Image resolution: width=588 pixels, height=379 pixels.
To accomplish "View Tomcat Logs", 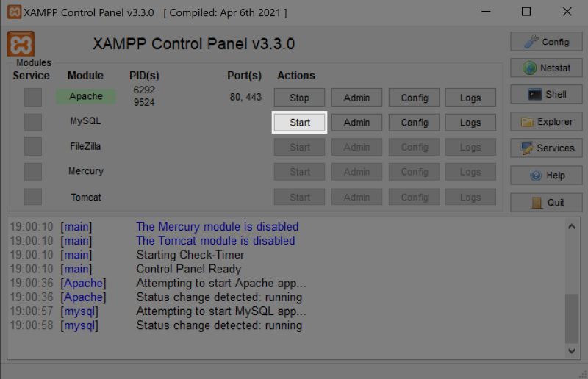I will click(x=470, y=197).
